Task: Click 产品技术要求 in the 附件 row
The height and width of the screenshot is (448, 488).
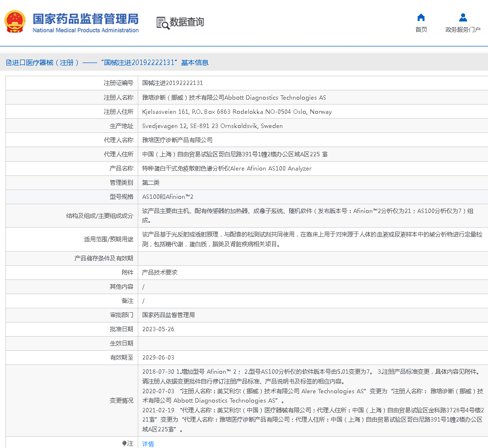Action: click(x=159, y=272)
